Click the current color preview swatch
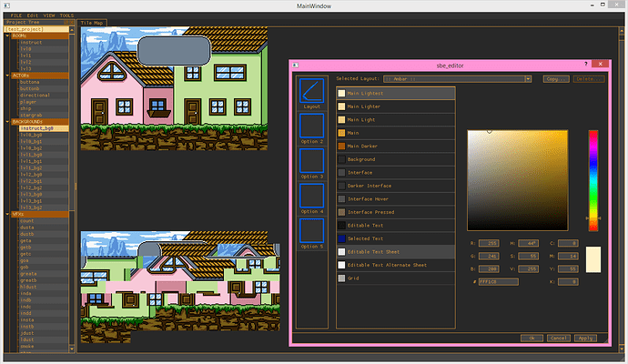This screenshot has height=364, width=628. [593, 259]
